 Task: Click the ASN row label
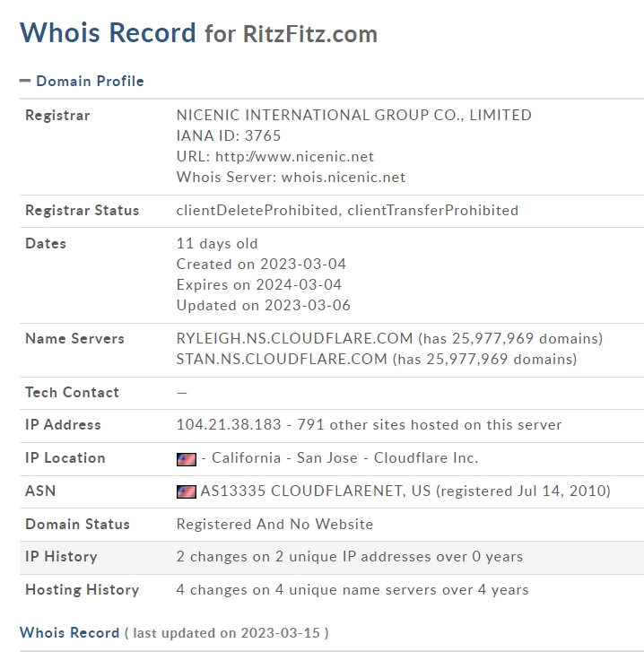(40, 491)
